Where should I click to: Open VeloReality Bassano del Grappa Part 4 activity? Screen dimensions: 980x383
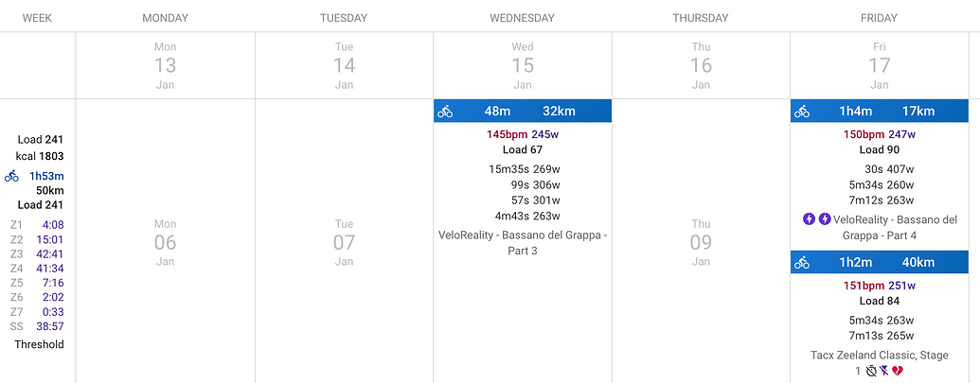tap(888, 228)
